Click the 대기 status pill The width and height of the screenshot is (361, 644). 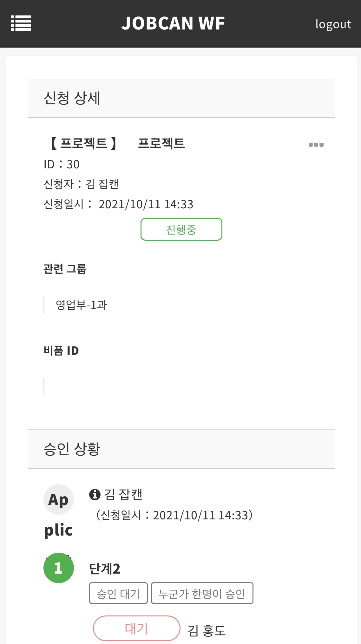point(136,628)
